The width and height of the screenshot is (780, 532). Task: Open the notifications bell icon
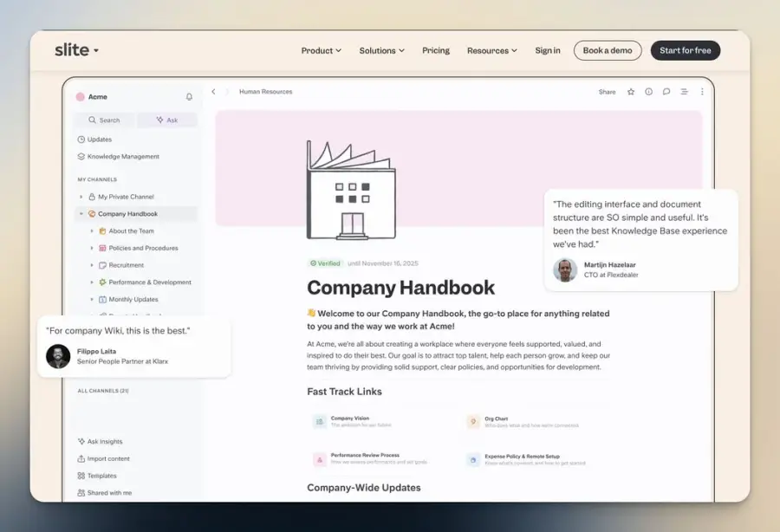click(189, 97)
